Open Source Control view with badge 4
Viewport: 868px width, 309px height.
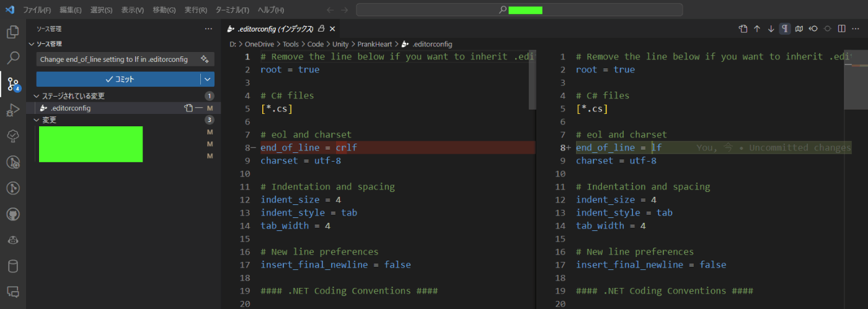pos(12,85)
